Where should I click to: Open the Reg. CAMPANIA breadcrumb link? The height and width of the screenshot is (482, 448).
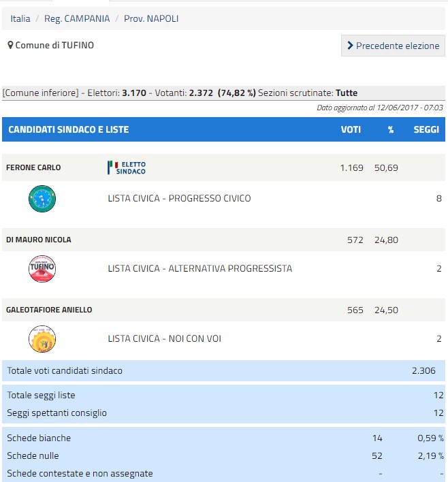[x=77, y=18]
